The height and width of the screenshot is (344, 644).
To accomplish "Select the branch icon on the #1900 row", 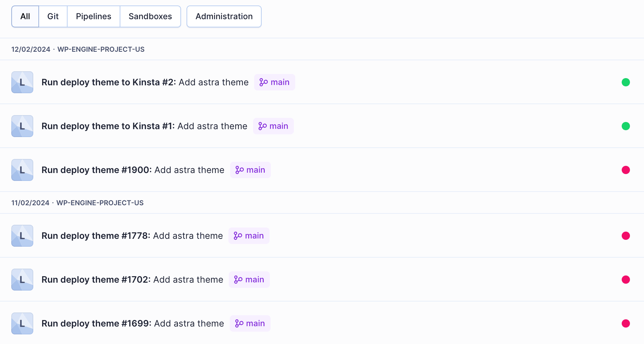I will coord(239,170).
